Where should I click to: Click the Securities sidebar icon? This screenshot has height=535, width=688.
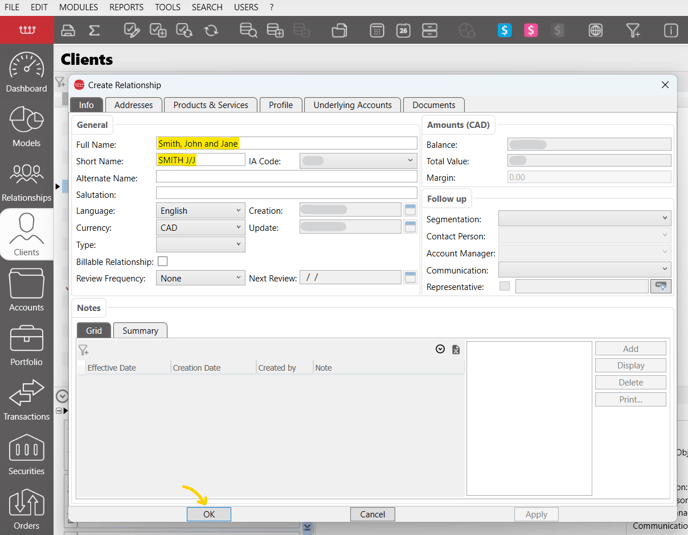coord(26,453)
